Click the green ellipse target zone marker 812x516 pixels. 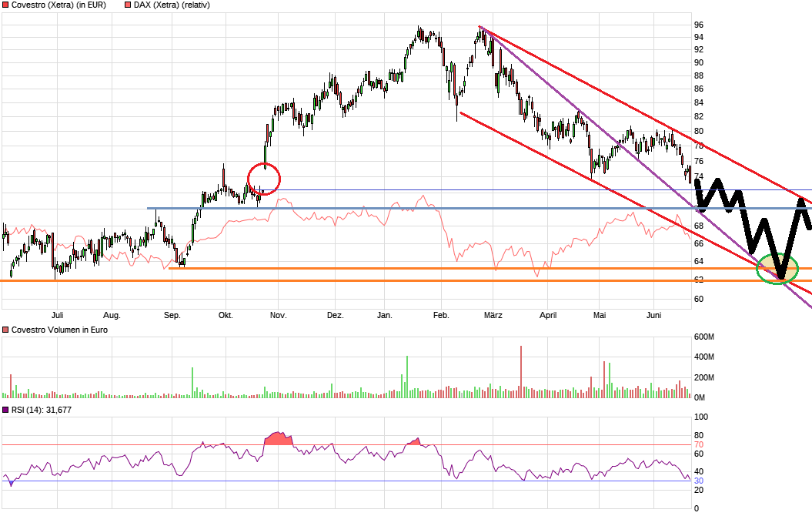pos(777,269)
